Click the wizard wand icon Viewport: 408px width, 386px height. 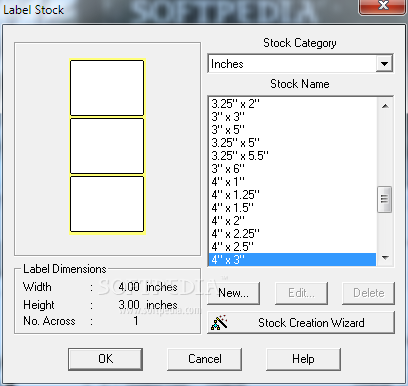point(219,322)
